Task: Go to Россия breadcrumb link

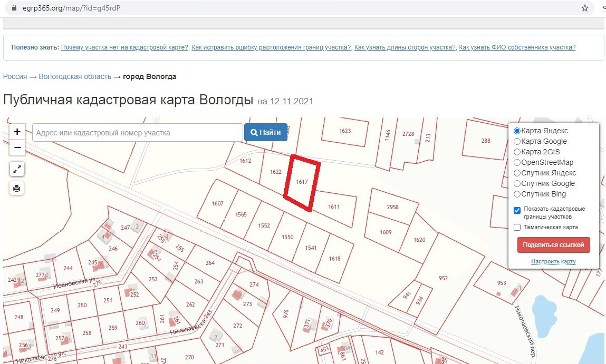Action: pos(15,76)
